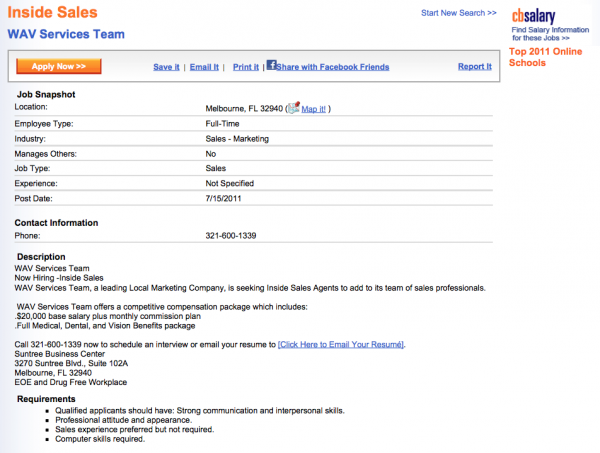The width and height of the screenshot is (600, 453).
Task: Select the Job Snapshot heading
Action: [x=46, y=95]
